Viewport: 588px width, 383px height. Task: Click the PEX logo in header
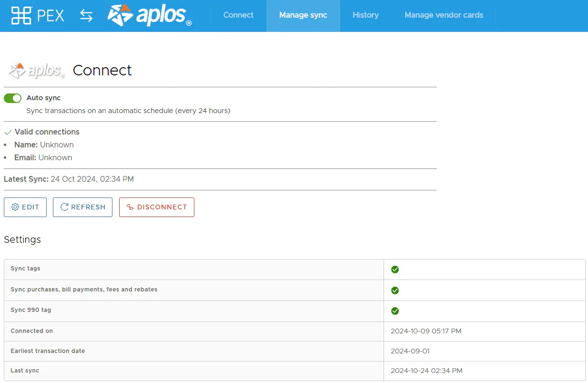38,16
